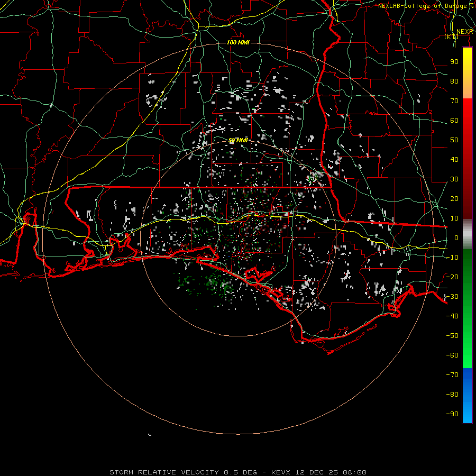Click the 90 value on the velocity scale
Image resolution: width=476 pixels, height=476 pixels.
(454, 62)
